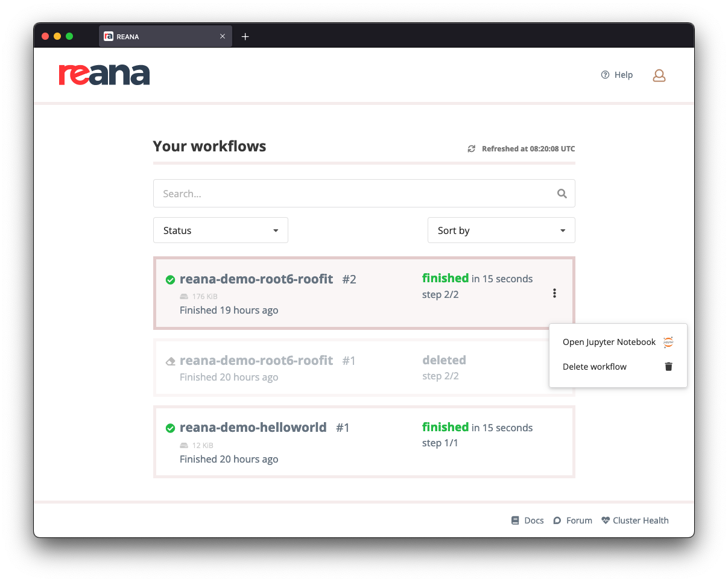728x582 pixels.
Task: Select Open Jupyter Notebook from the menu
Action: pyautogui.click(x=609, y=342)
